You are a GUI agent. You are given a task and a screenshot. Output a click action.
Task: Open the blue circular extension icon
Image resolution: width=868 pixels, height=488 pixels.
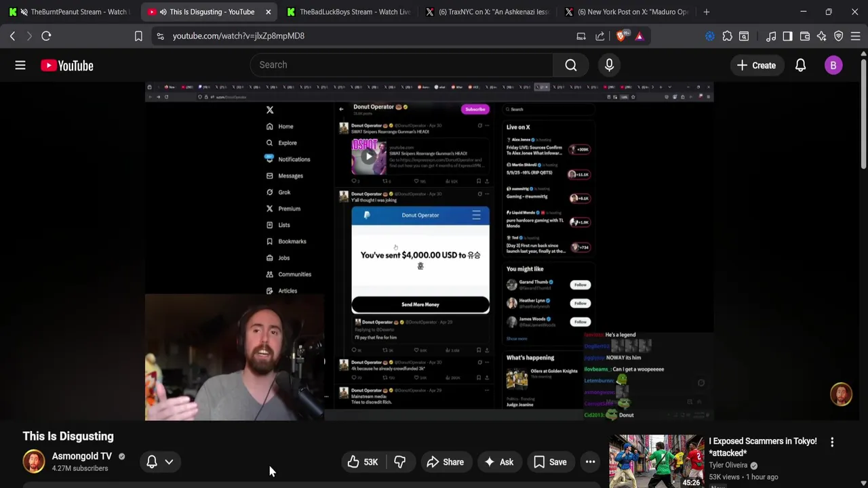[710, 36]
